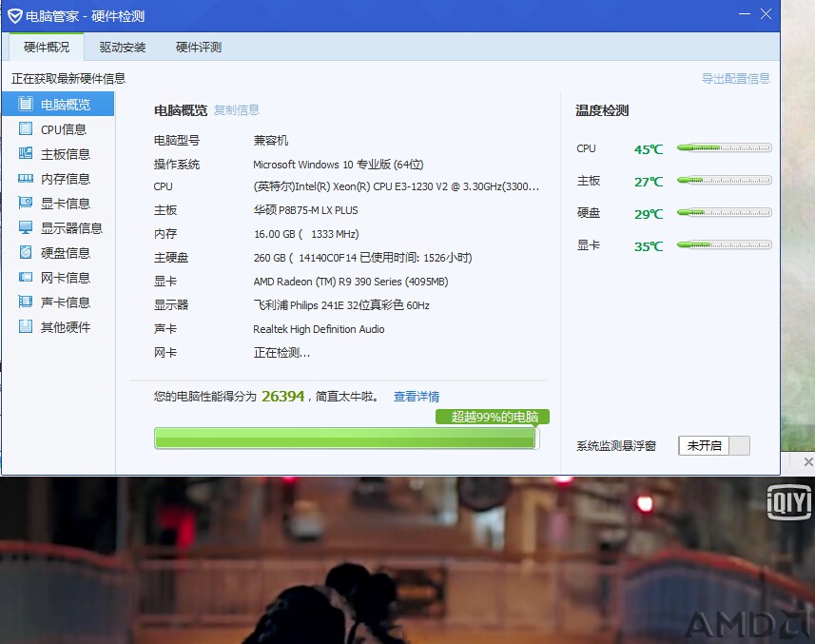Select the 网卡信息 sidebar label
This screenshot has width=815, height=644.
click(x=66, y=278)
